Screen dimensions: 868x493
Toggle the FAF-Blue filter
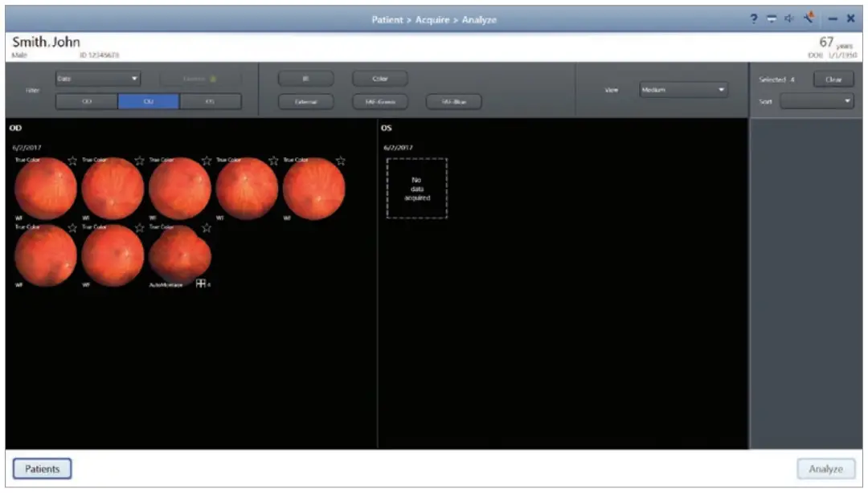click(453, 102)
